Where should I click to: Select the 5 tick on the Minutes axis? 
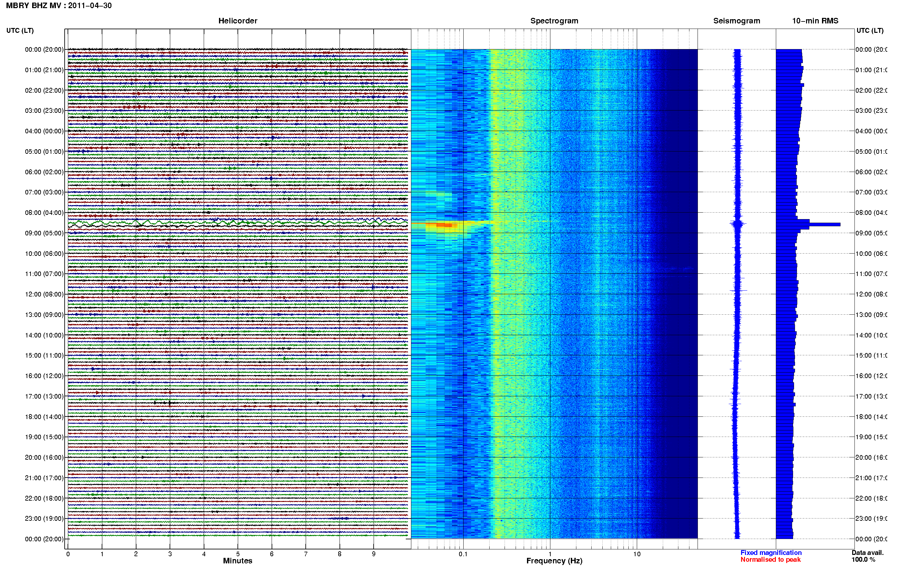[x=237, y=554]
